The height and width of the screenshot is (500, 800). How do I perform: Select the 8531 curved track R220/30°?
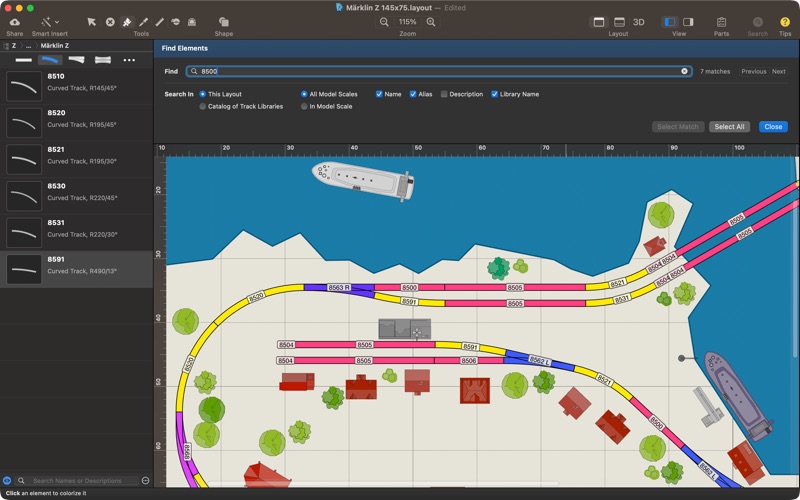pyautogui.click(x=77, y=233)
